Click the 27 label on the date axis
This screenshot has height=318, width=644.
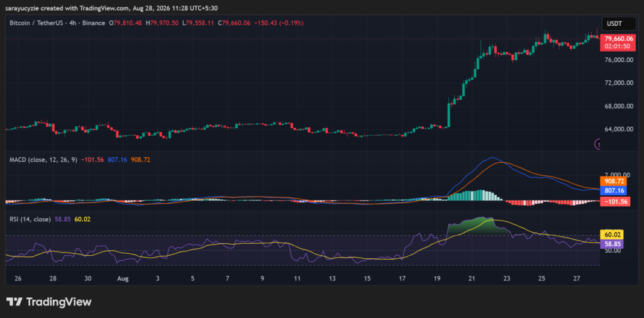tap(577, 278)
